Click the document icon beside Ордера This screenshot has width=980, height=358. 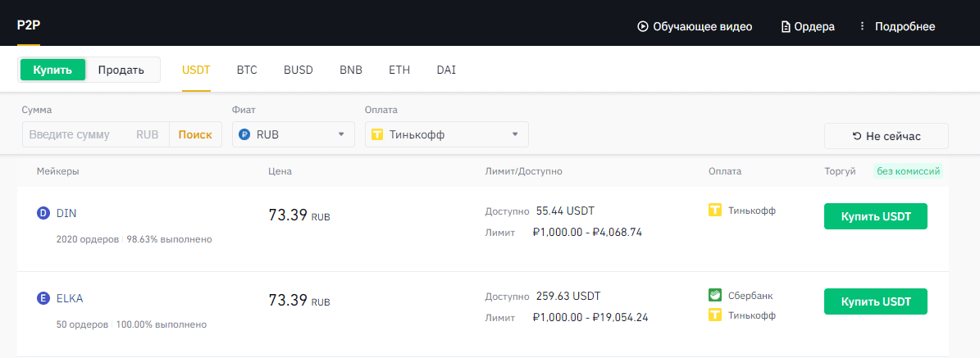coord(786,26)
